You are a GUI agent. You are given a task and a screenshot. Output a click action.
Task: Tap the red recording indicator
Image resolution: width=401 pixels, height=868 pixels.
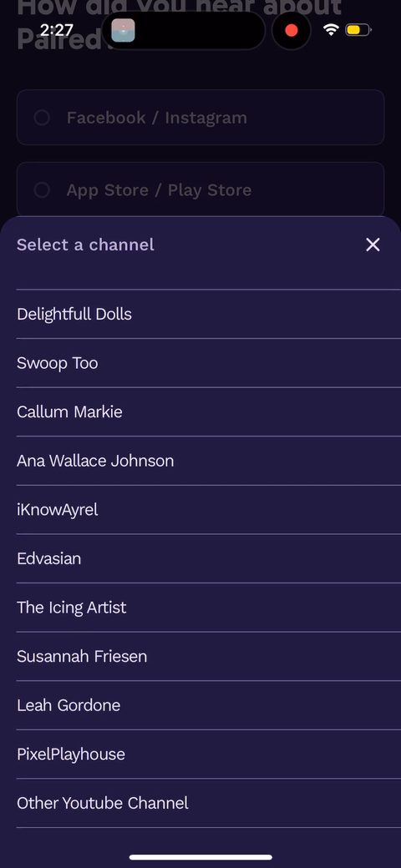(292, 30)
